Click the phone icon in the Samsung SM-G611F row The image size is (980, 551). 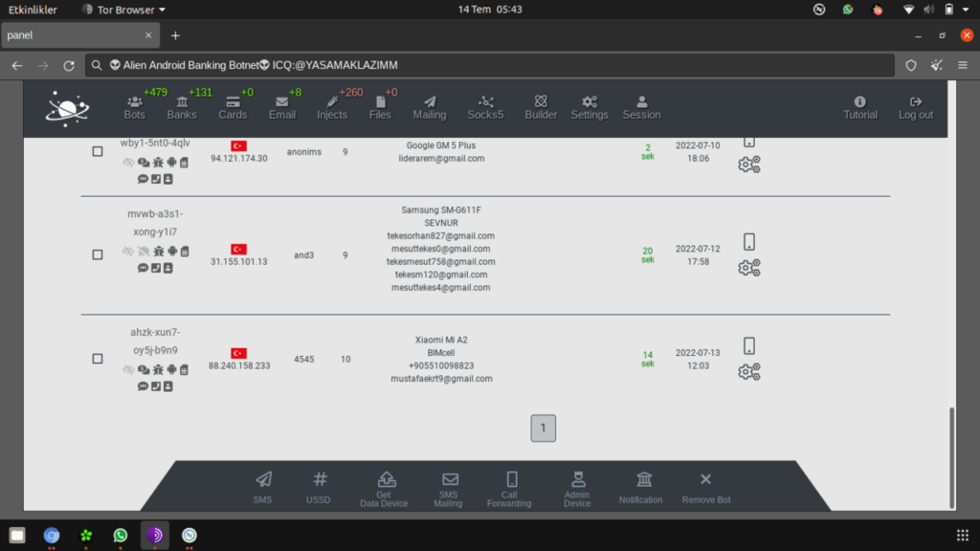(748, 242)
